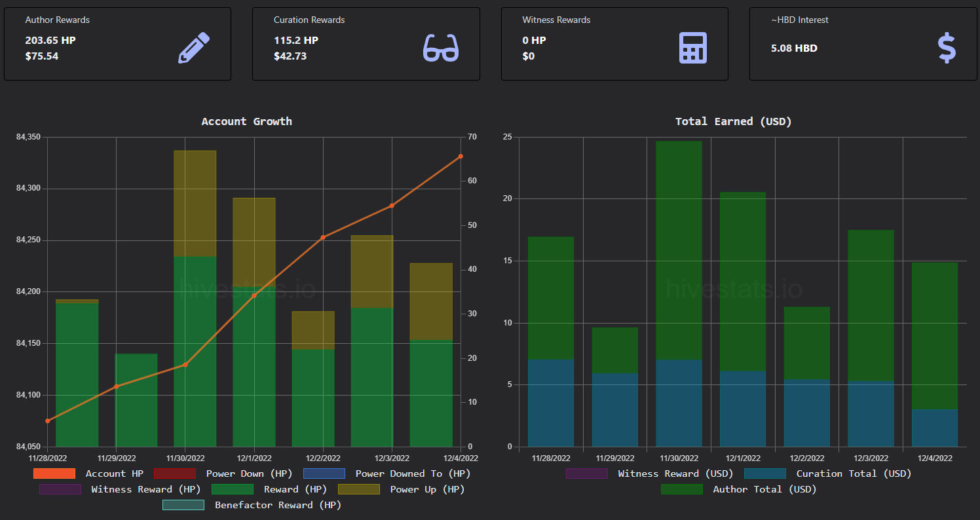Click the pencil icon in Author Rewards
This screenshot has width=980, height=520.
pos(194,48)
